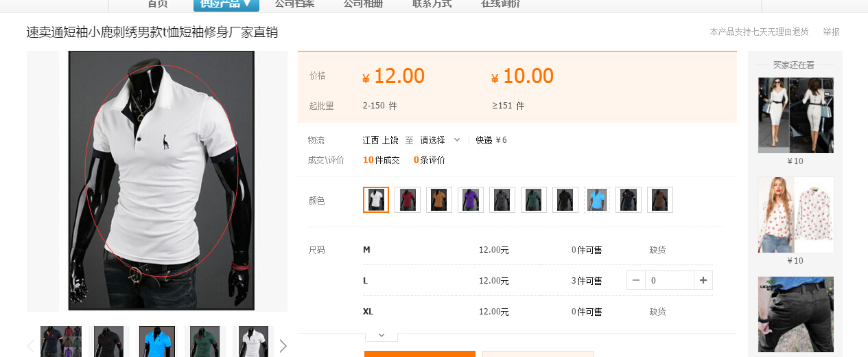Open the floral blouse recommended product
The width and height of the screenshot is (868, 357).
pyautogui.click(x=795, y=215)
